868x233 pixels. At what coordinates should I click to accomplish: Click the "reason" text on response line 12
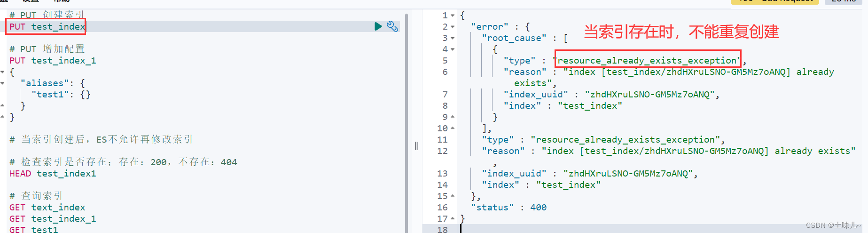[x=668, y=151]
